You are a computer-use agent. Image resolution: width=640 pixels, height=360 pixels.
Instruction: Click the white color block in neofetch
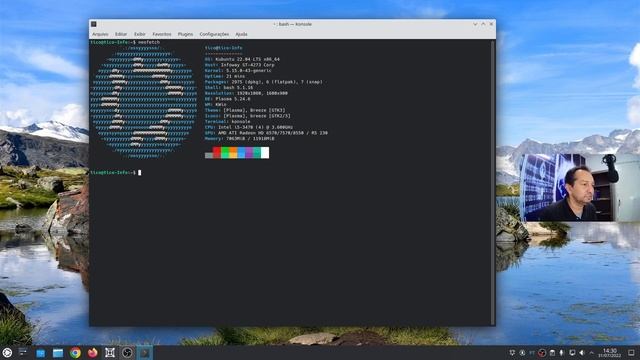[265, 153]
